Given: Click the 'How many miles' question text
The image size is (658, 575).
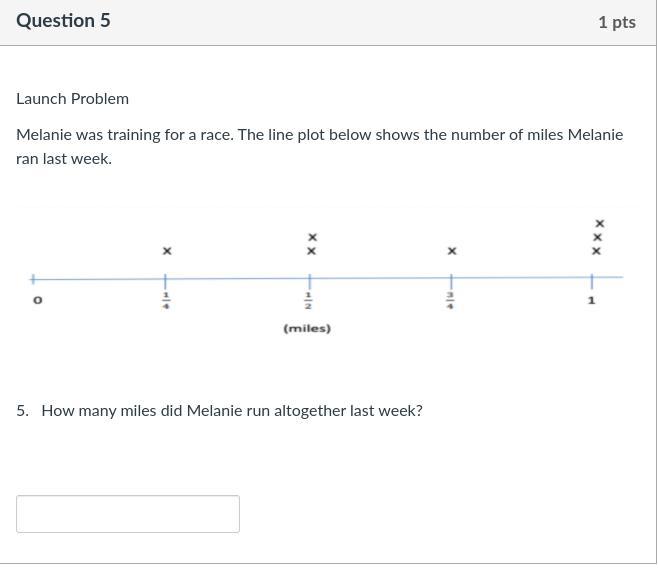Looking at the screenshot, I should [231, 410].
